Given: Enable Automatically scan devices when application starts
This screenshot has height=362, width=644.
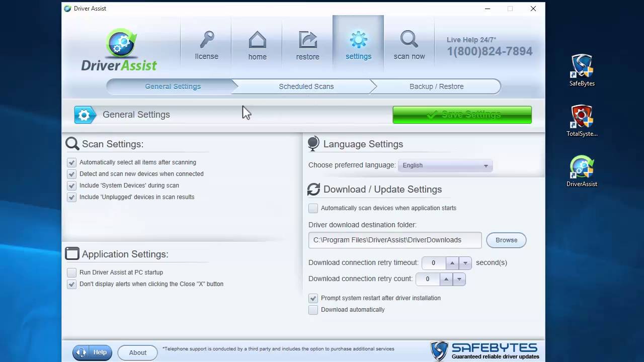Looking at the screenshot, I should tap(313, 208).
